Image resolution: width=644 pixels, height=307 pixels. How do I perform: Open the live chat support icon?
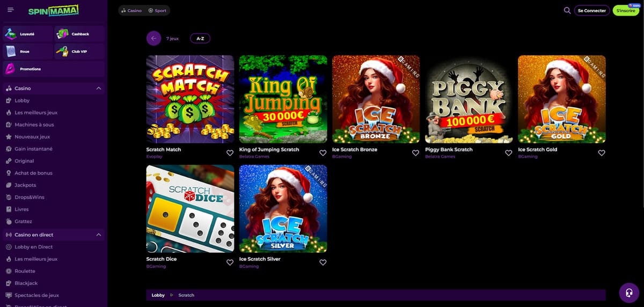(628, 293)
